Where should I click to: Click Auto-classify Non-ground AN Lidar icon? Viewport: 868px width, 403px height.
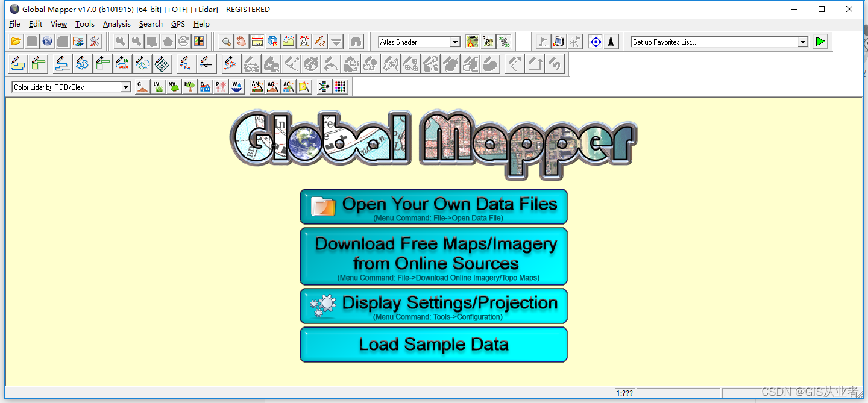[x=257, y=87]
